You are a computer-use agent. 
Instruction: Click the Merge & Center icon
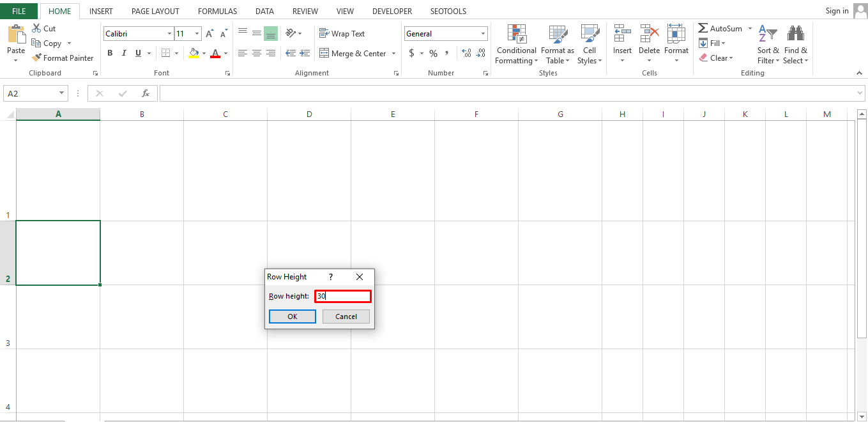[x=324, y=54]
